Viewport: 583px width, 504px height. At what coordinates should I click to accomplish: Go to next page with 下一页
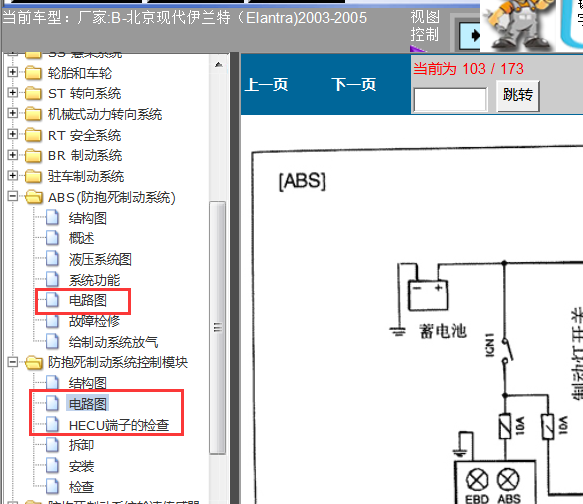coord(354,85)
